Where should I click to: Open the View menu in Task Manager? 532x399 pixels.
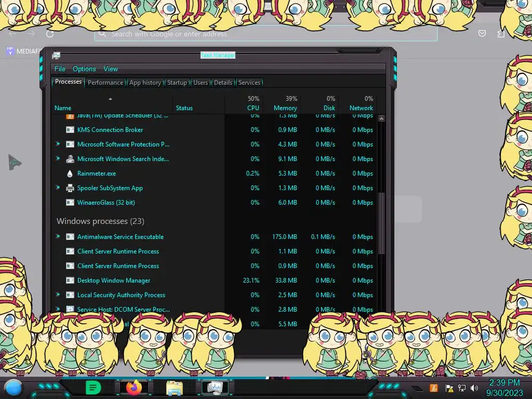point(111,69)
